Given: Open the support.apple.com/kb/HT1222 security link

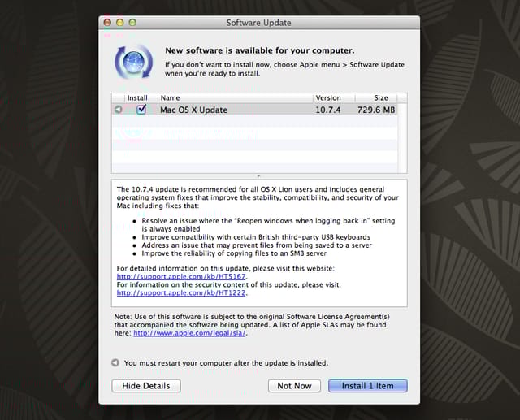Looking at the screenshot, I should click(181, 292).
